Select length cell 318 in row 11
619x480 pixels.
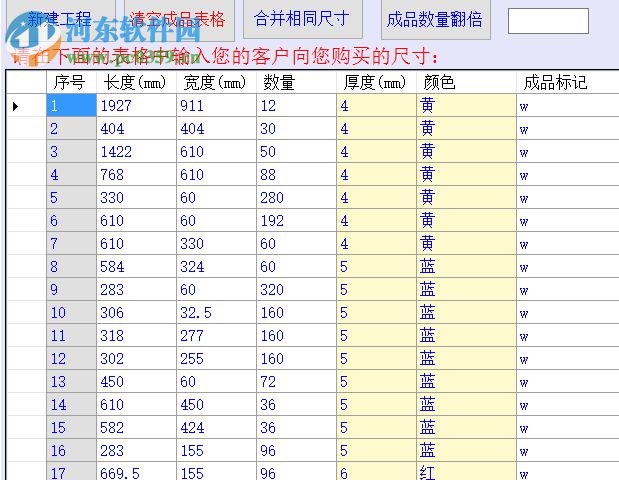[x=136, y=336]
